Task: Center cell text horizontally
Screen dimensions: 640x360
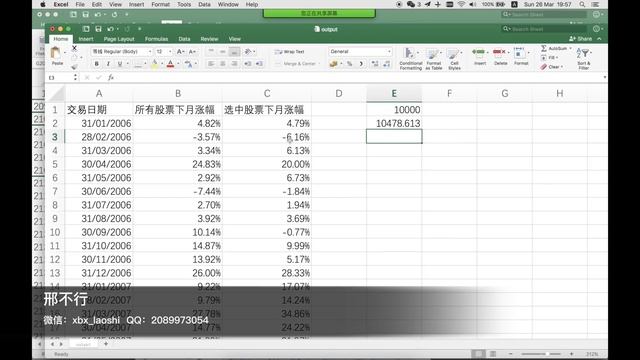Action: (223, 64)
